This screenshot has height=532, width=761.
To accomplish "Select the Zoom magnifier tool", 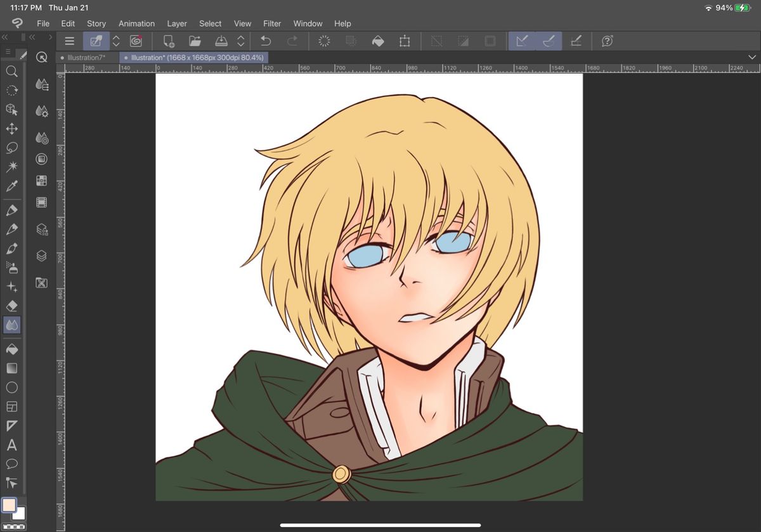I will point(11,72).
